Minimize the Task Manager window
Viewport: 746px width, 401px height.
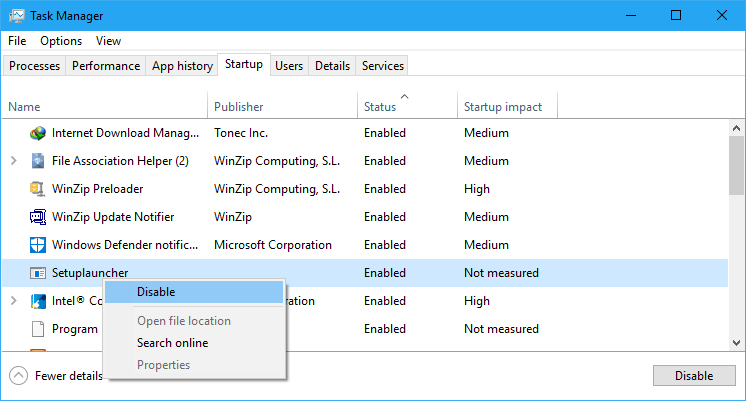tap(631, 16)
